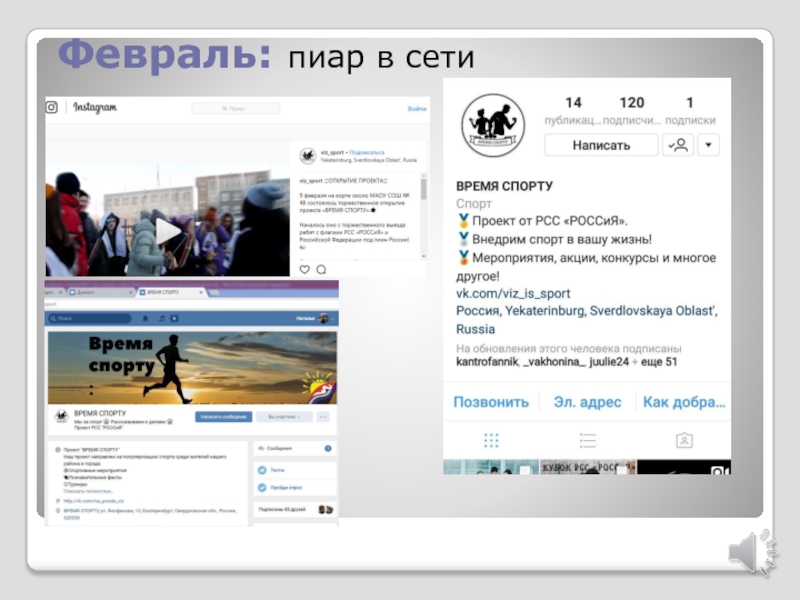Click follower name juulie24
The width and height of the screenshot is (800, 600).
click(609, 362)
